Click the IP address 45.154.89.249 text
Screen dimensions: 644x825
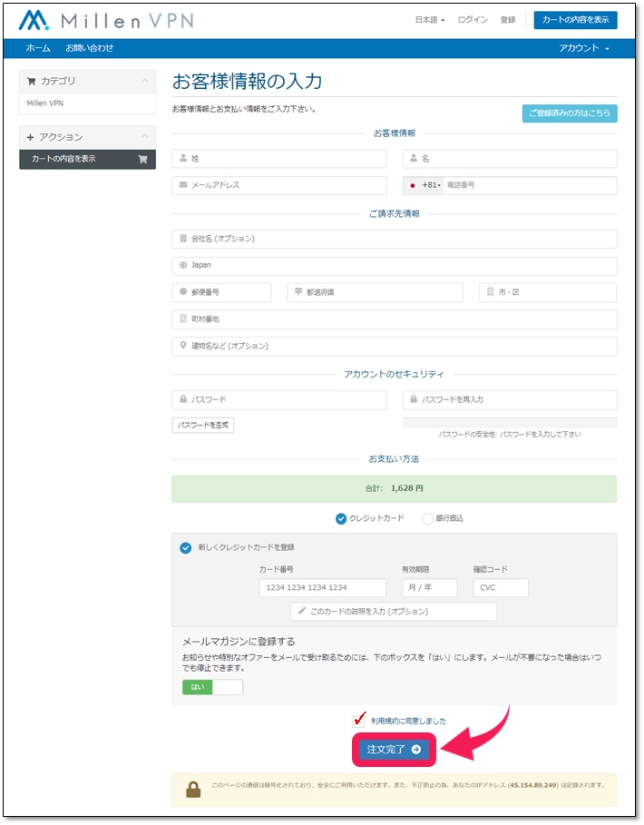click(532, 785)
